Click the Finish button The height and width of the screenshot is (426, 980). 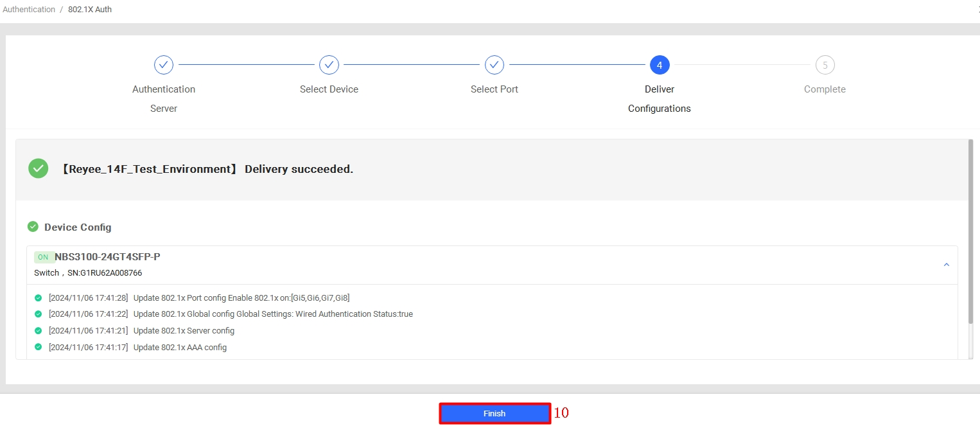point(494,414)
